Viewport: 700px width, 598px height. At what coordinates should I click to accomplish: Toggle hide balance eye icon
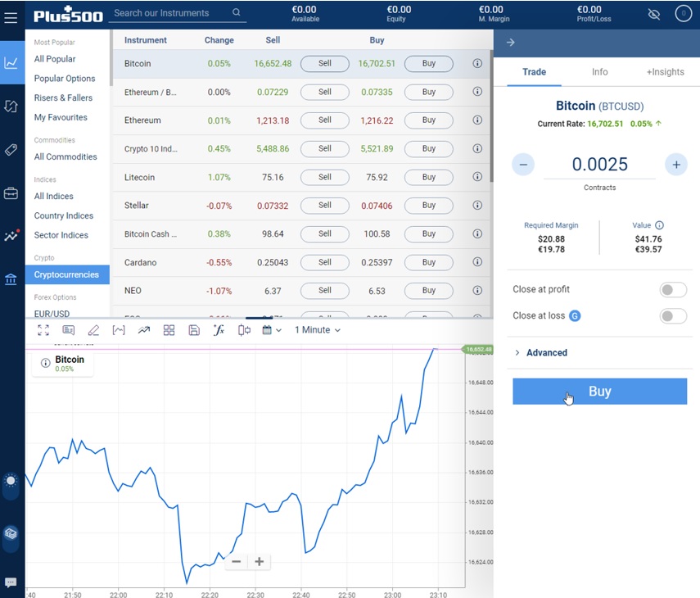pyautogui.click(x=654, y=14)
